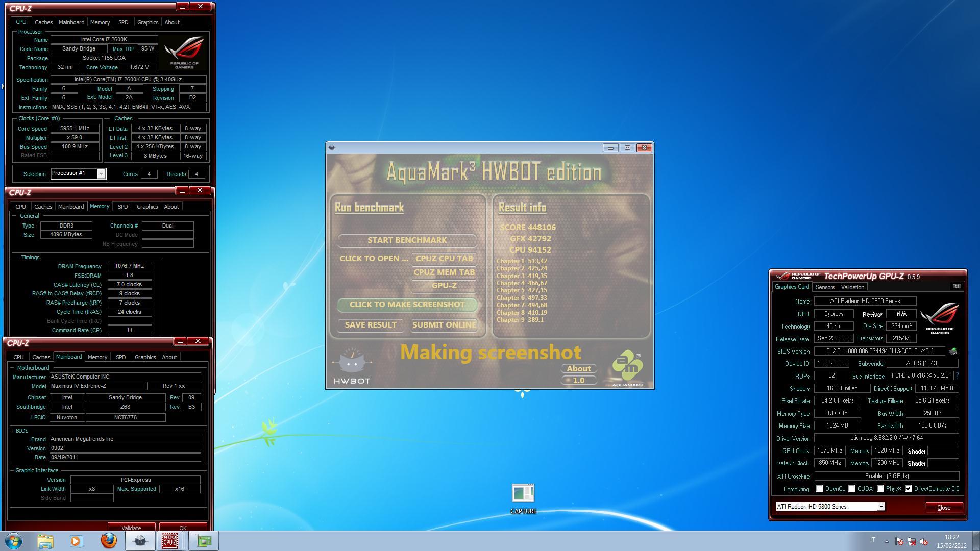The height and width of the screenshot is (551, 980).
Task: Click the AquaMark logo in the benchmark window
Action: coord(628,368)
